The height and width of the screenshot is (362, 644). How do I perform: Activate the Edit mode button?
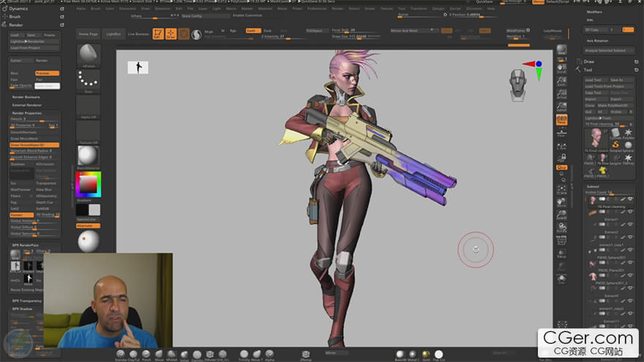(x=158, y=34)
